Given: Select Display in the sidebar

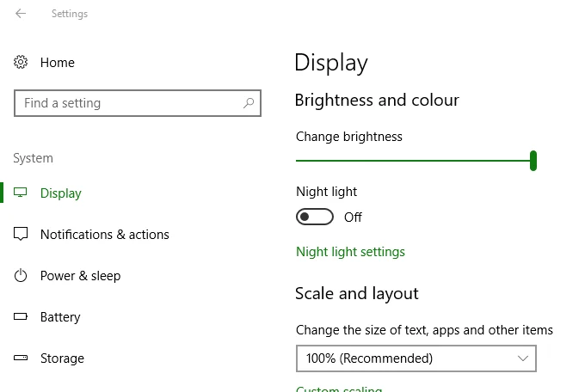Looking at the screenshot, I should tap(61, 193).
